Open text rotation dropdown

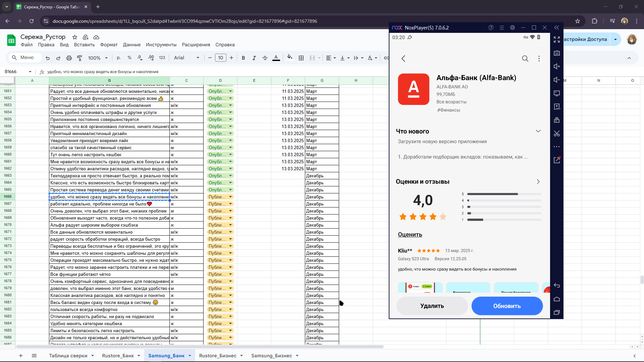click(372, 58)
